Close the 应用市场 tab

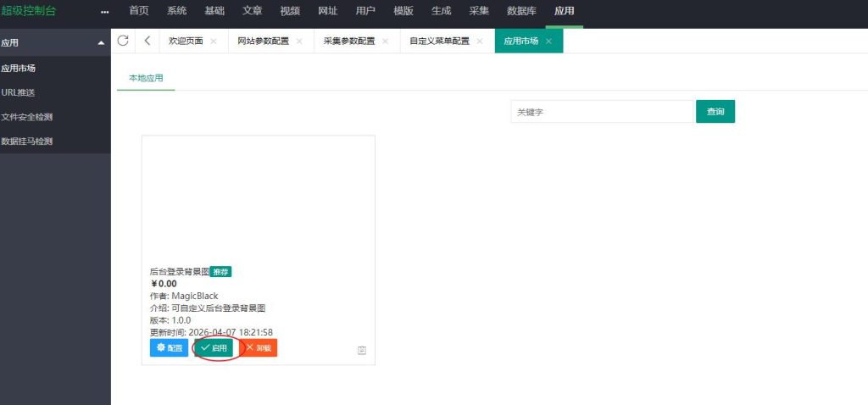pyautogui.click(x=548, y=41)
